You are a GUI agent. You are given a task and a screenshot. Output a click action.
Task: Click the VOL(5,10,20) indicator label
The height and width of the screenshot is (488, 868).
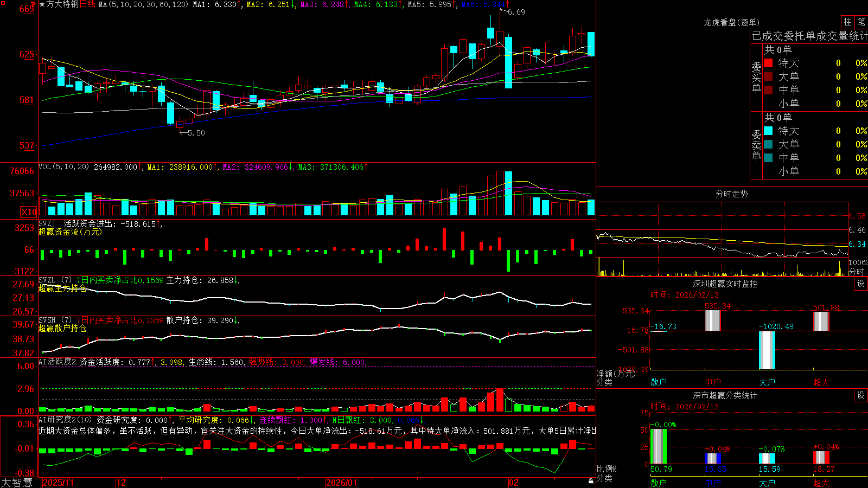coord(63,167)
